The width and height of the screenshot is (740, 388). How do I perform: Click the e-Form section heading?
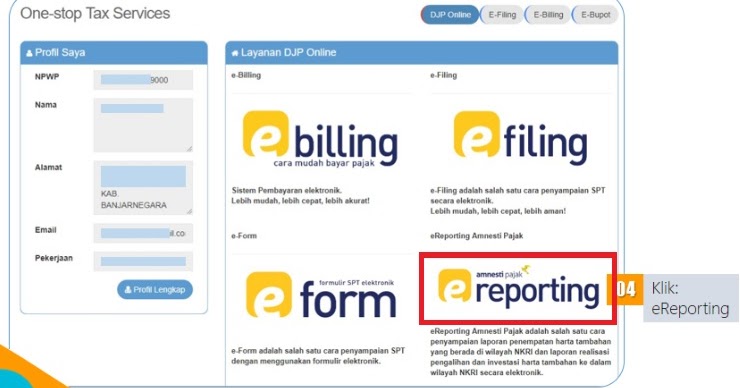[x=244, y=236]
